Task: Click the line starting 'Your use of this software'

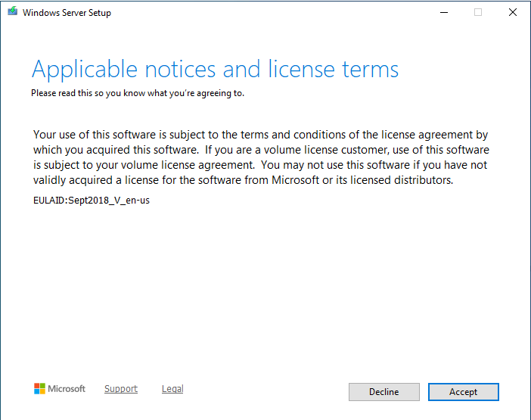Action: tap(260, 135)
